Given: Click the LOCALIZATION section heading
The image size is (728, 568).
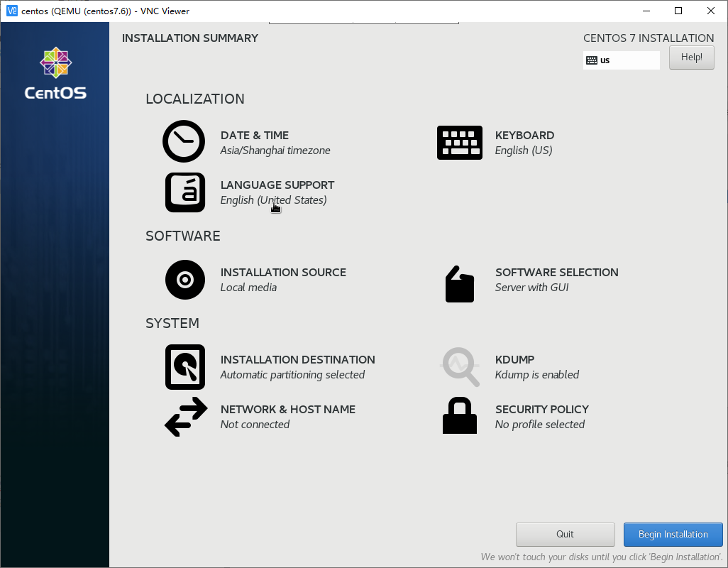Looking at the screenshot, I should click(195, 99).
